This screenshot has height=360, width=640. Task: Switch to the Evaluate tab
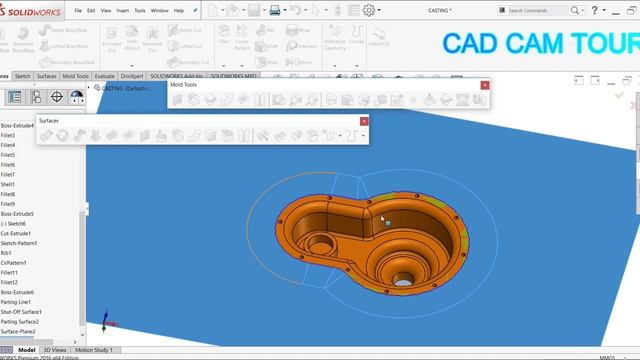coord(104,76)
